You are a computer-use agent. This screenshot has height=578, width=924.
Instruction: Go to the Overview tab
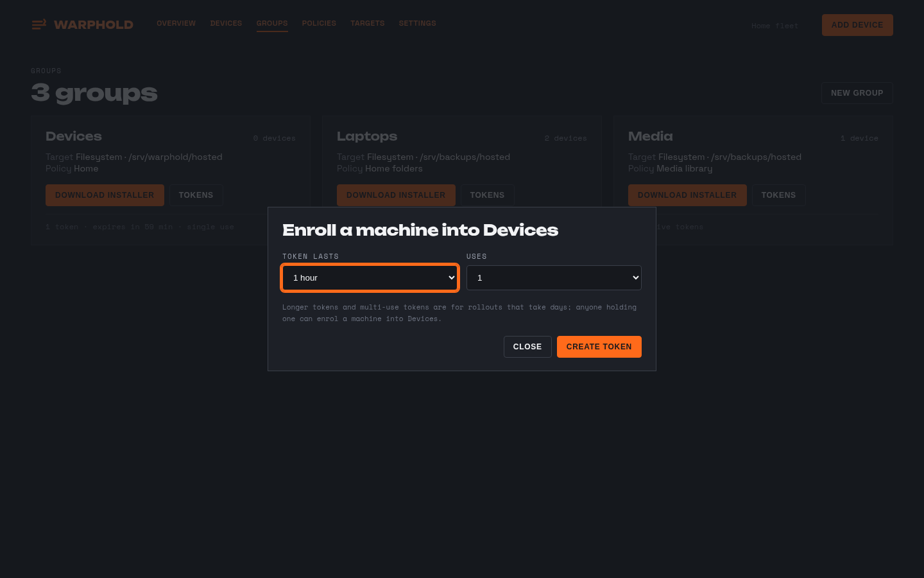176,23
